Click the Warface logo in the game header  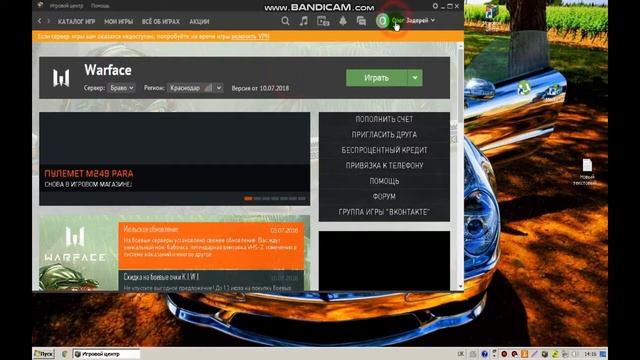click(x=61, y=78)
